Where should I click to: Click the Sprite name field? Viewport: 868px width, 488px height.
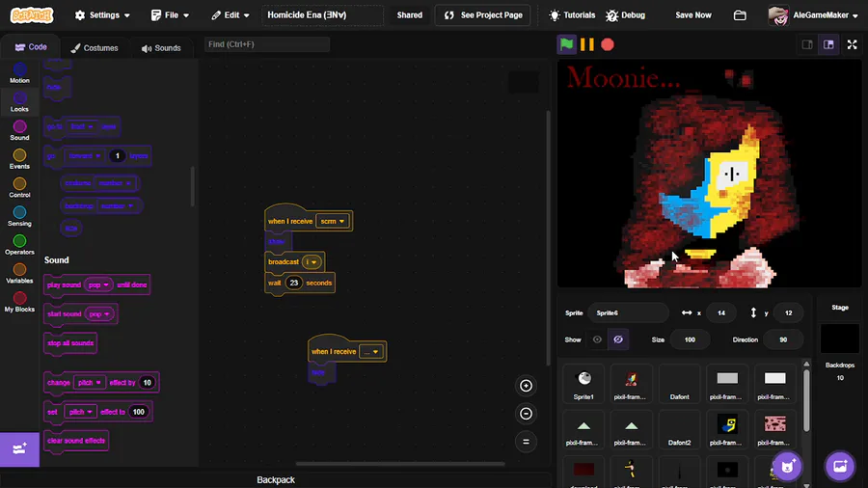pos(628,312)
